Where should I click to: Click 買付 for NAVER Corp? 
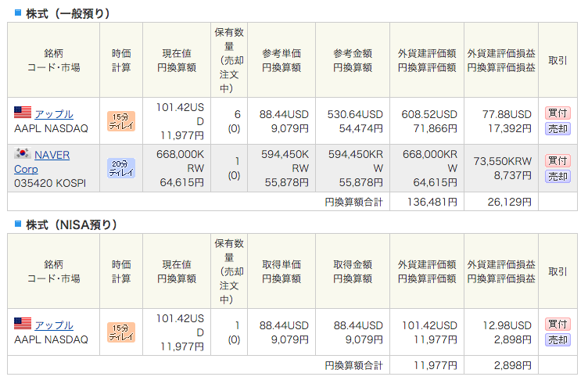pos(558,160)
